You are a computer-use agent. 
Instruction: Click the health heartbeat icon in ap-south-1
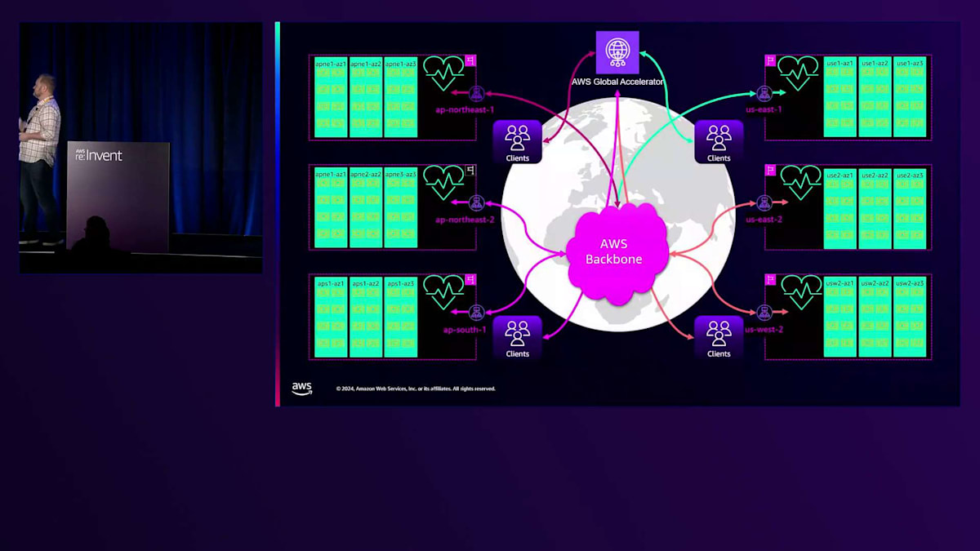(443, 291)
